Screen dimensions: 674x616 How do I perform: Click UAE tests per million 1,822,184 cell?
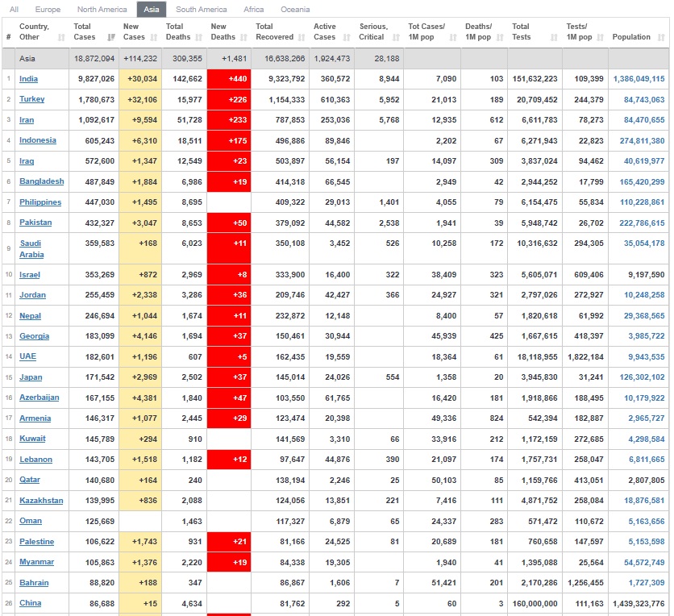[x=585, y=357]
